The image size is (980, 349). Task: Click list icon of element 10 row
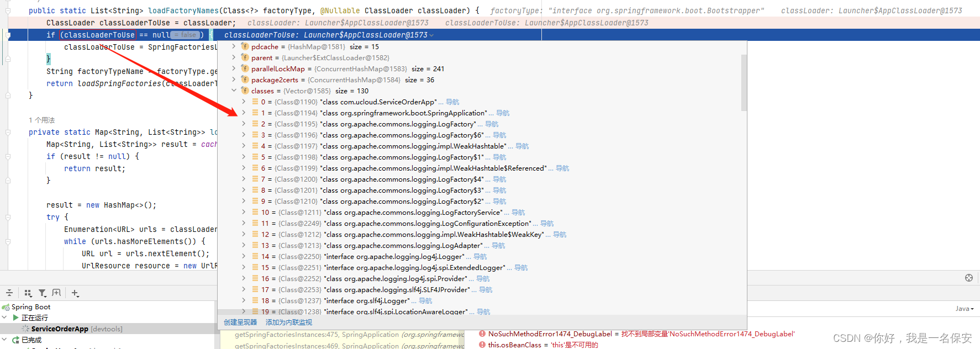tap(255, 212)
